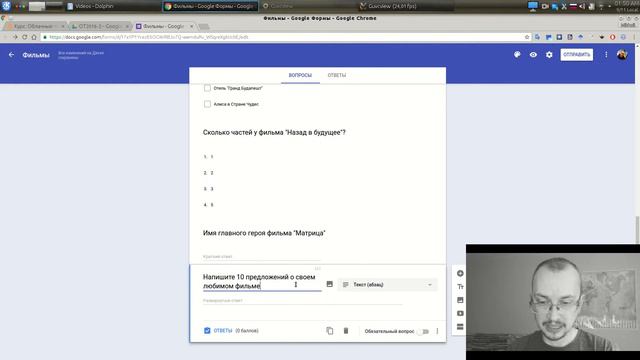
Task: Reload the page in Chrome
Action: click(24, 37)
